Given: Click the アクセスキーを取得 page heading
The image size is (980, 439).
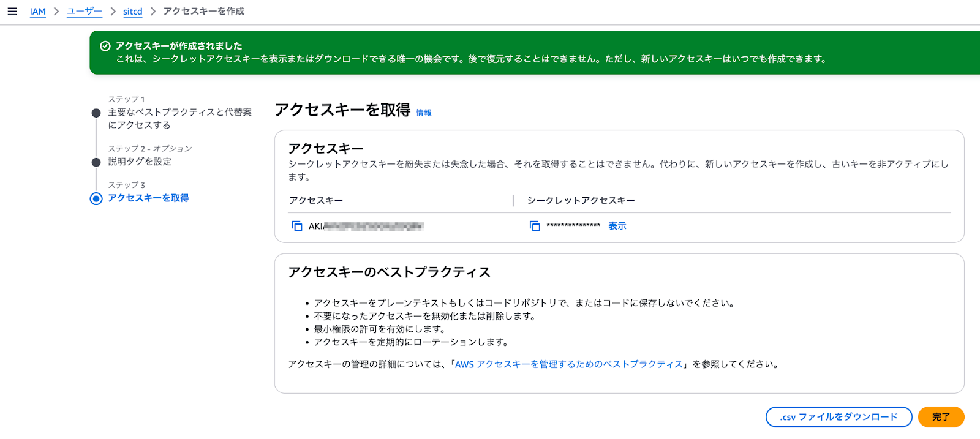Looking at the screenshot, I should 342,110.
